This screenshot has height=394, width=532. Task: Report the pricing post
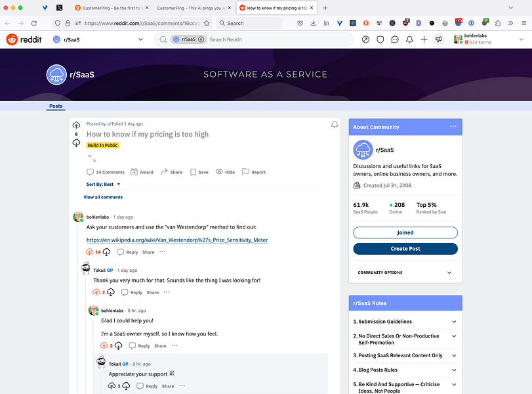253,172
